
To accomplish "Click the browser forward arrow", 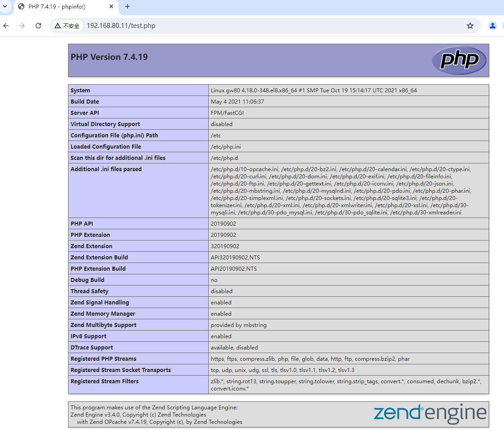I will click(x=22, y=26).
